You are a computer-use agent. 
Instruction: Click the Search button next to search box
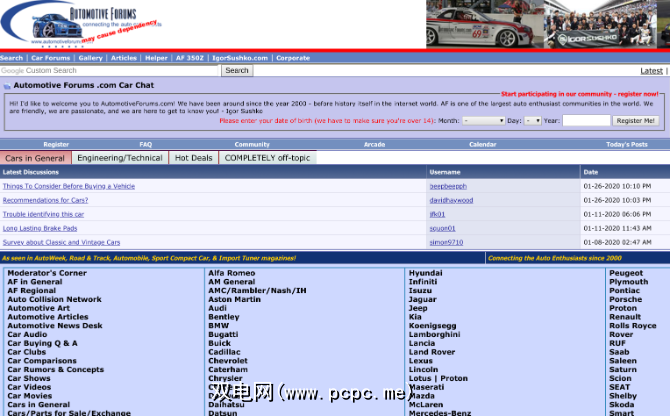237,70
